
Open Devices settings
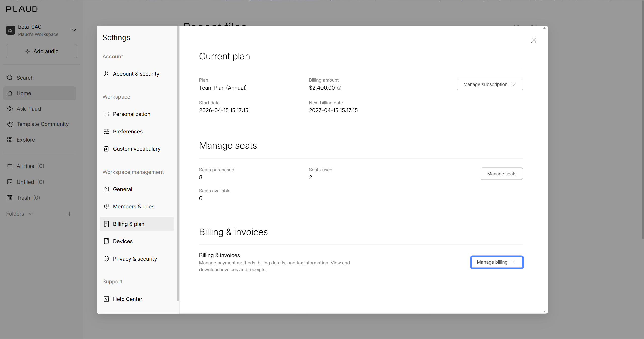coord(137,241)
